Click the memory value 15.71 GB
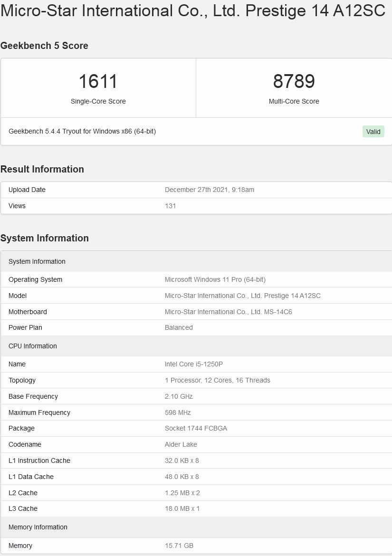 pyautogui.click(x=179, y=546)
